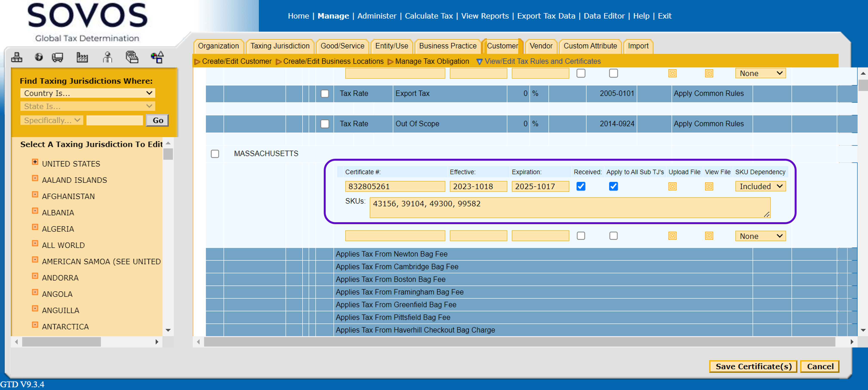Click the colored shapes icon

[157, 57]
